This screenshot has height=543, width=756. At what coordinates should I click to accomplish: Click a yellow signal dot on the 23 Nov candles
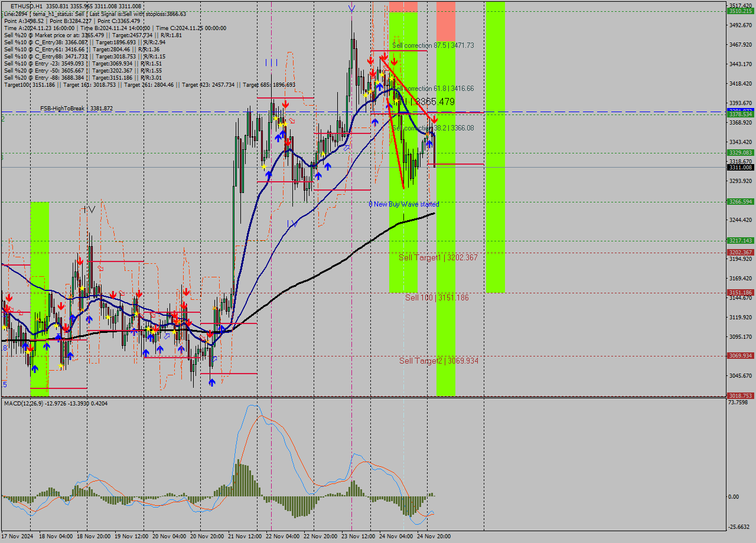coord(366,95)
